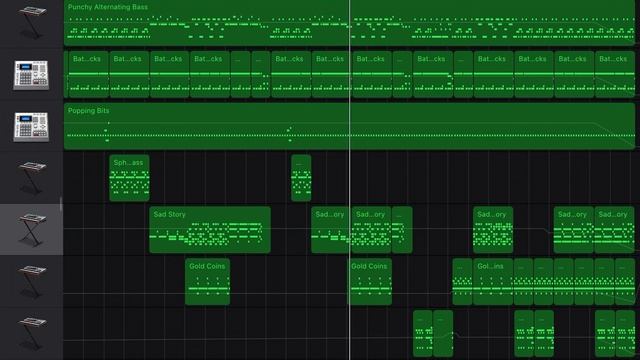640x360 pixels.
Task: Select the Gold Coins region below Sad Story
Action: coord(207,282)
